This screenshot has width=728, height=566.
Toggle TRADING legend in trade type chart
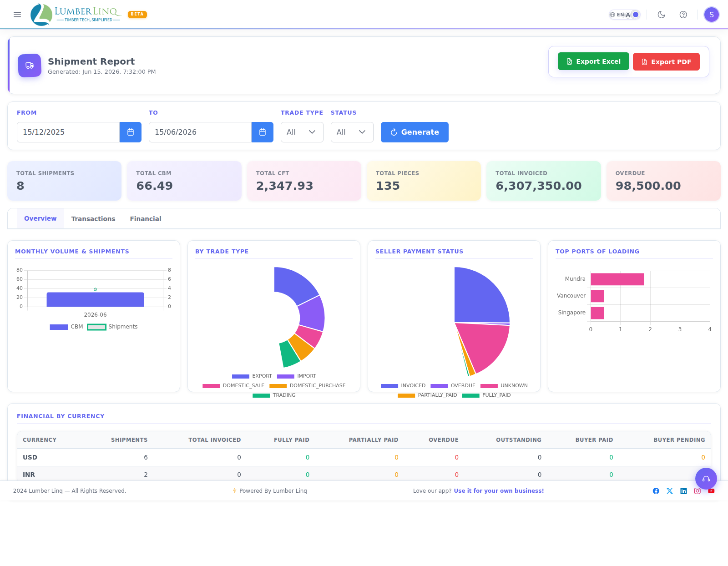[274, 395]
